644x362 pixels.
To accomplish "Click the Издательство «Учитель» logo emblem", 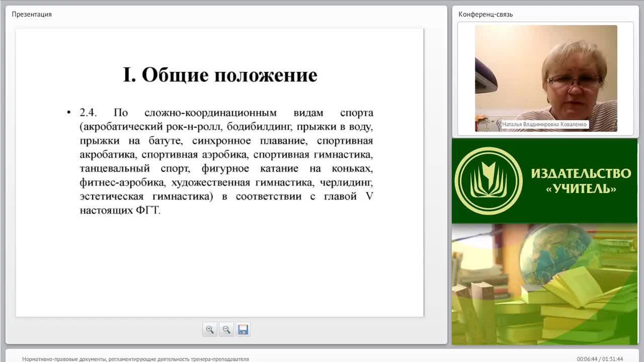I will coord(489,181).
